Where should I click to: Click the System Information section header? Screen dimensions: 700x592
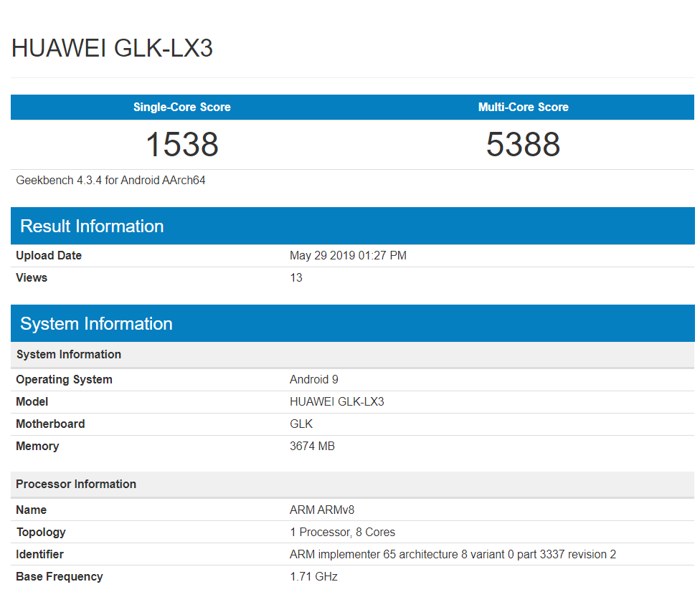point(96,323)
